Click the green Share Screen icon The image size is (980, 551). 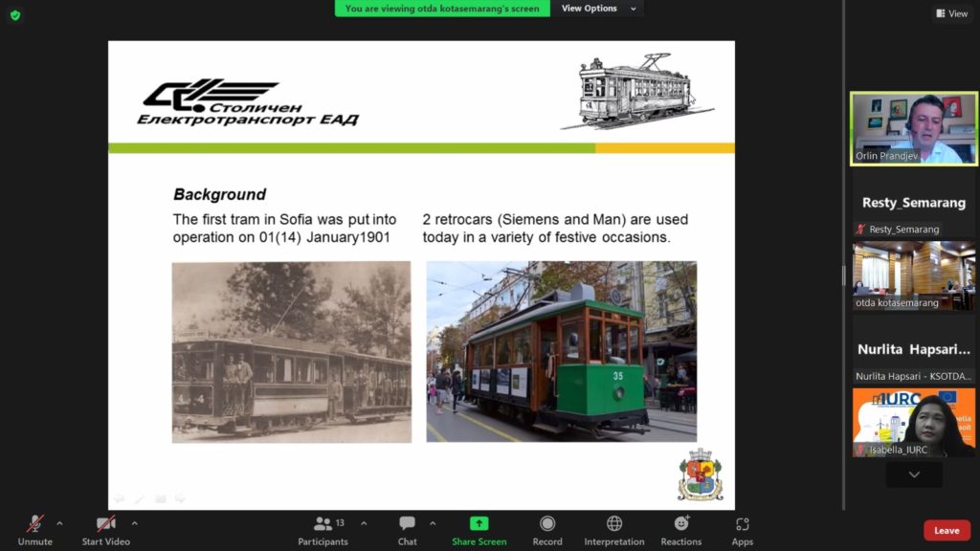click(479, 524)
